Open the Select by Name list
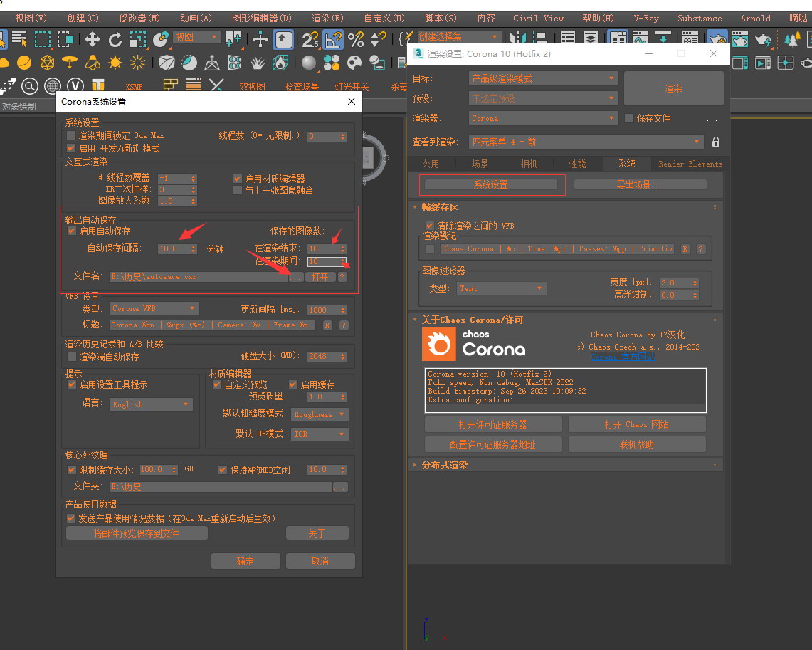 (20, 39)
